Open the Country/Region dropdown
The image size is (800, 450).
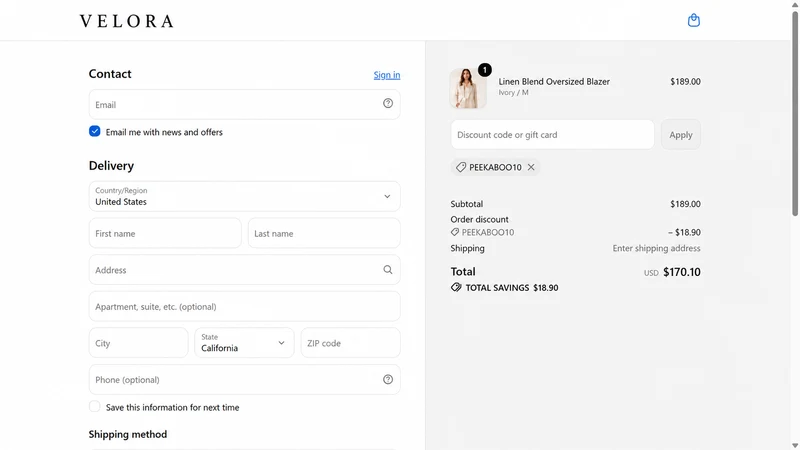(x=244, y=196)
